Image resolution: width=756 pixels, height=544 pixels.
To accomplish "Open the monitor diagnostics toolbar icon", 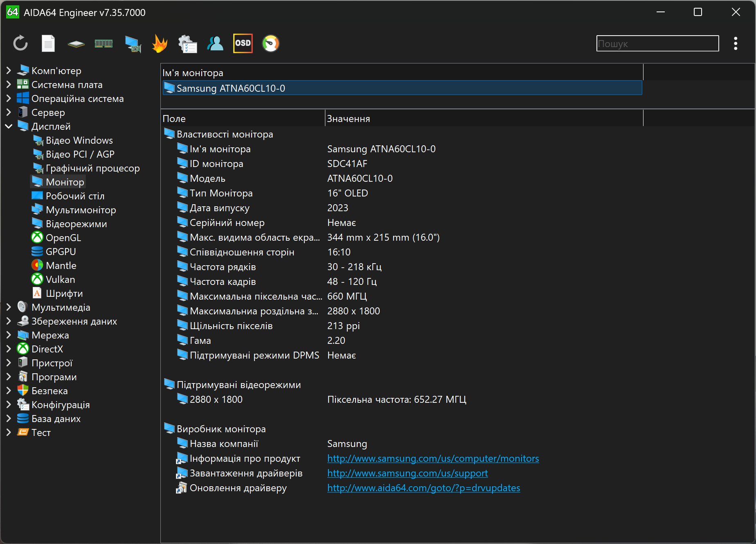I will [x=133, y=43].
